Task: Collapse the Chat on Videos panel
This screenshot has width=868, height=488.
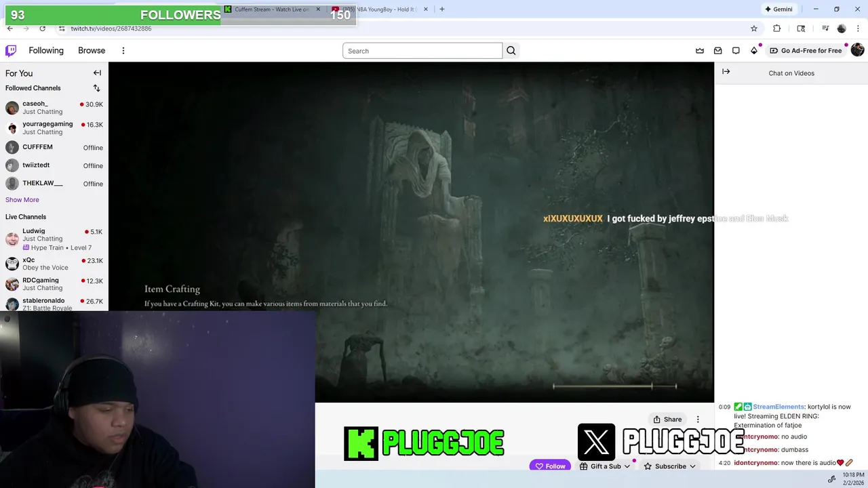Action: pyautogui.click(x=726, y=72)
